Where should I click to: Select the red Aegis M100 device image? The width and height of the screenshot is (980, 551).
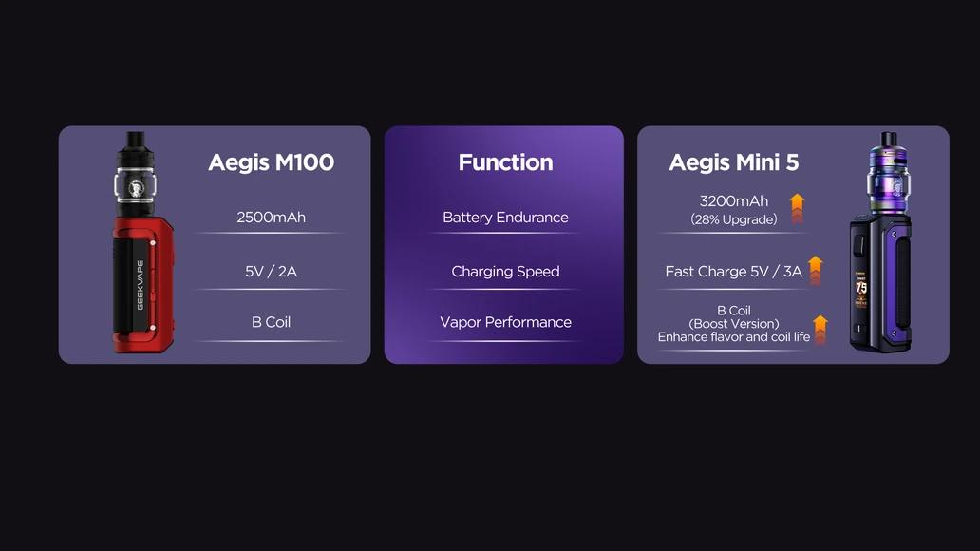pyautogui.click(x=143, y=242)
